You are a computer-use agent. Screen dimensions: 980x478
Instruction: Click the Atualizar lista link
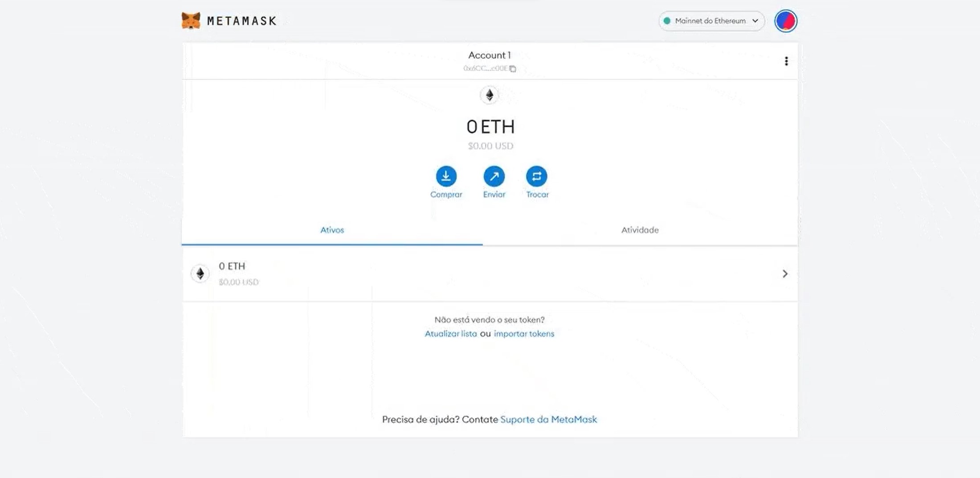(x=451, y=334)
